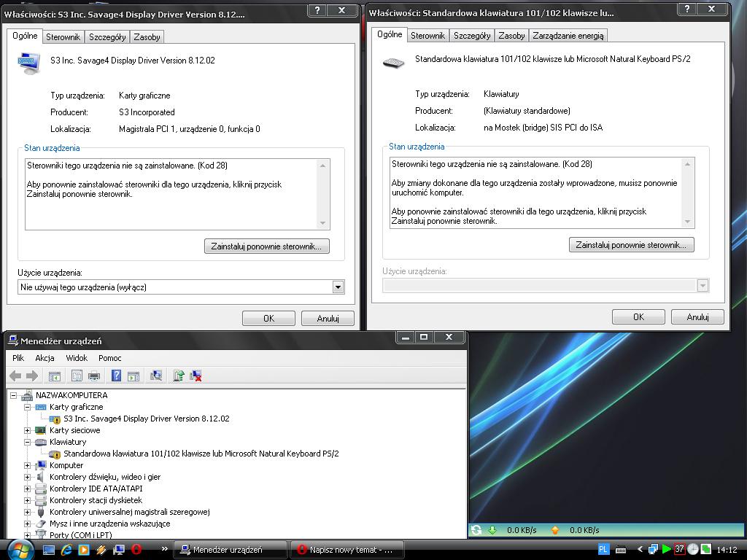This screenshot has height=560, width=747.
Task: Click OK in keyboard properties dialog
Action: pyautogui.click(x=638, y=316)
